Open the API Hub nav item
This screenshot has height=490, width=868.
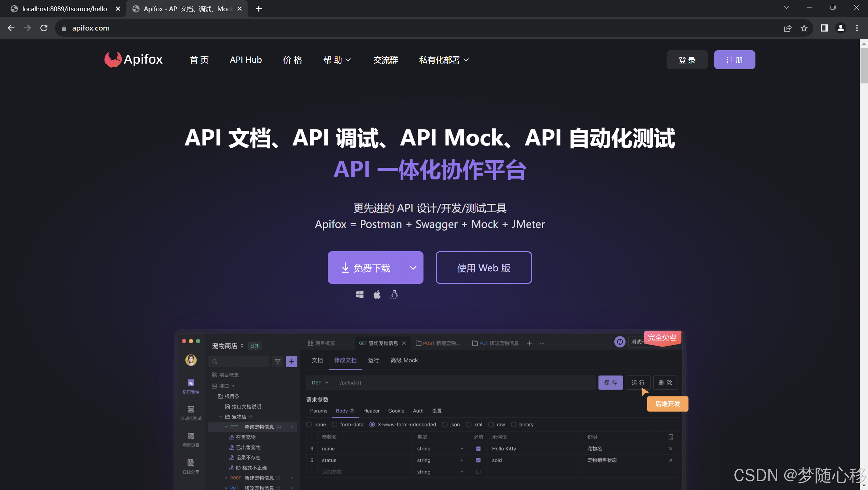[x=246, y=60]
